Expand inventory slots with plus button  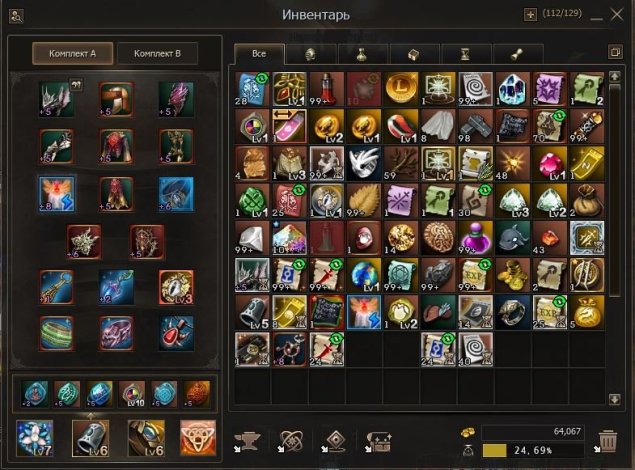coord(530,15)
